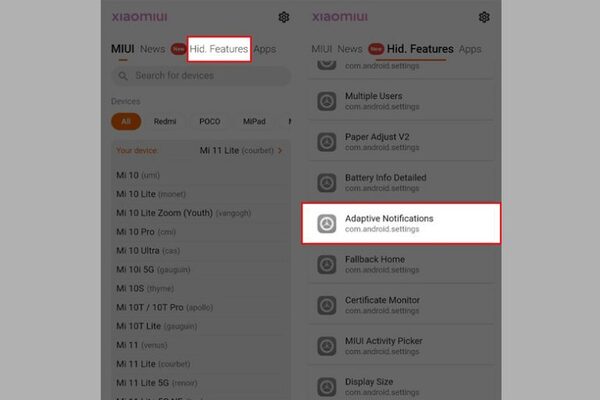Tap the MIUI Activity Picker icon

[x=327, y=346]
